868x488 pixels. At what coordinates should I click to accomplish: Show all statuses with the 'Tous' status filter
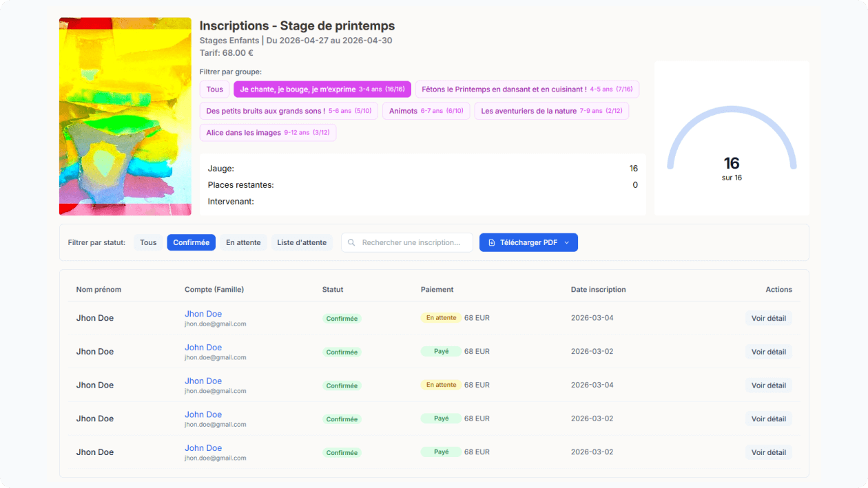click(148, 242)
